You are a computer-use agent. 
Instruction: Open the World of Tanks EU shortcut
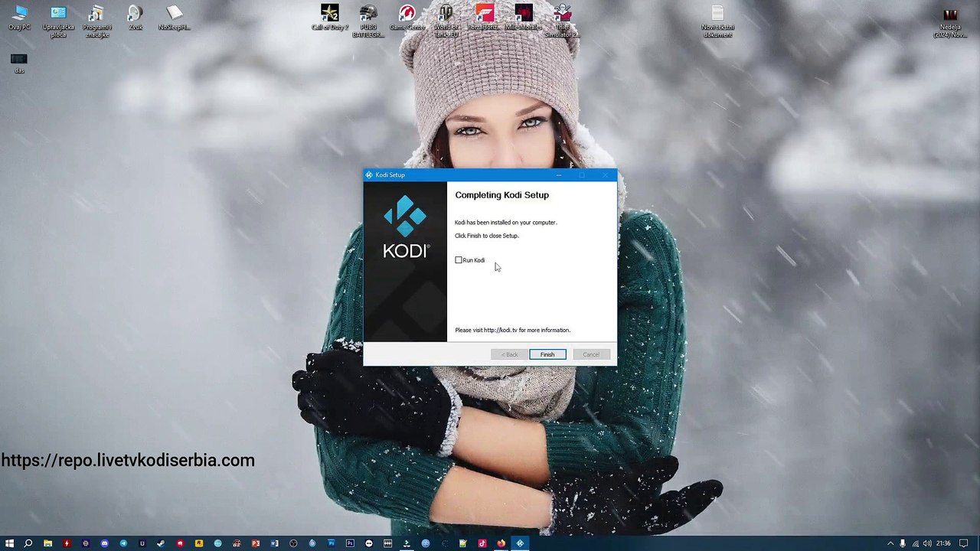[446, 15]
